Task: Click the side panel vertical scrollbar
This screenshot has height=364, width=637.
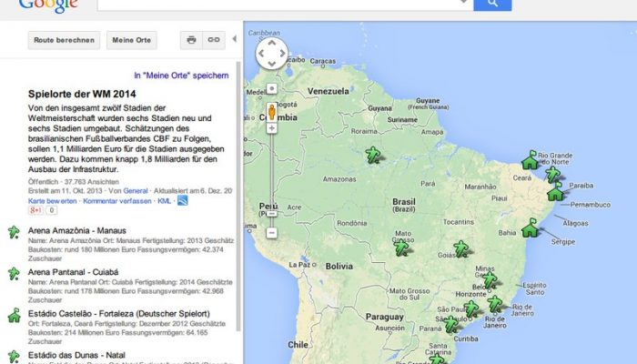Action: (238, 197)
